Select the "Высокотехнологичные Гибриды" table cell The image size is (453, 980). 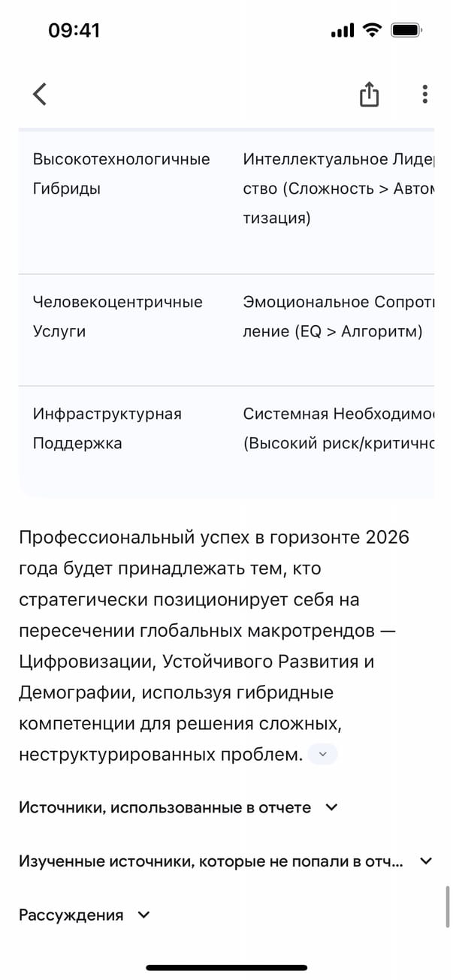(x=121, y=174)
